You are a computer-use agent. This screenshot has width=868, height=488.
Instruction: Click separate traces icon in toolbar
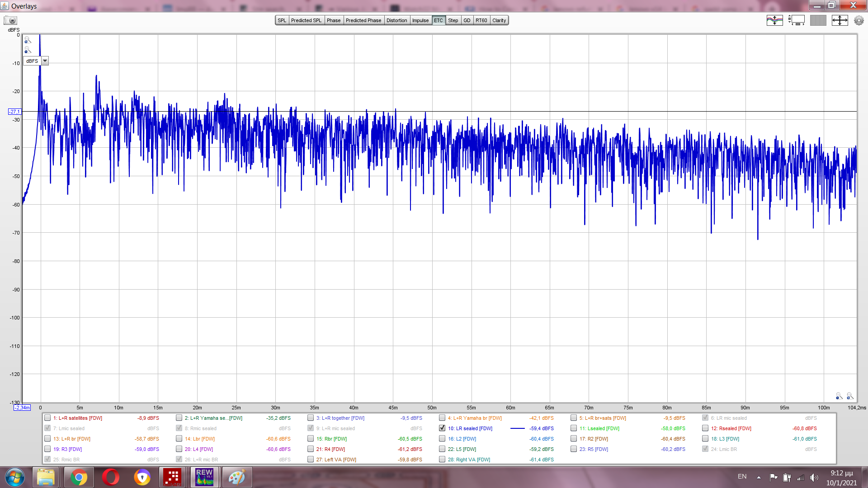[774, 20]
